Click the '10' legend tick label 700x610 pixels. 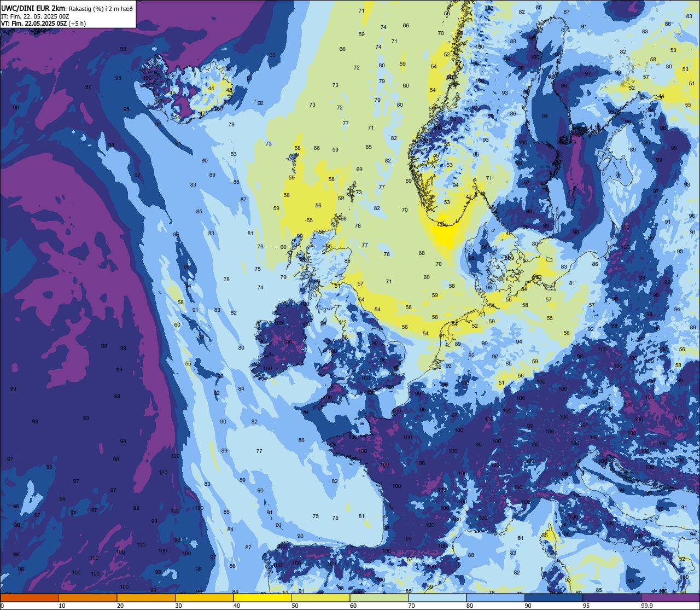(62, 606)
